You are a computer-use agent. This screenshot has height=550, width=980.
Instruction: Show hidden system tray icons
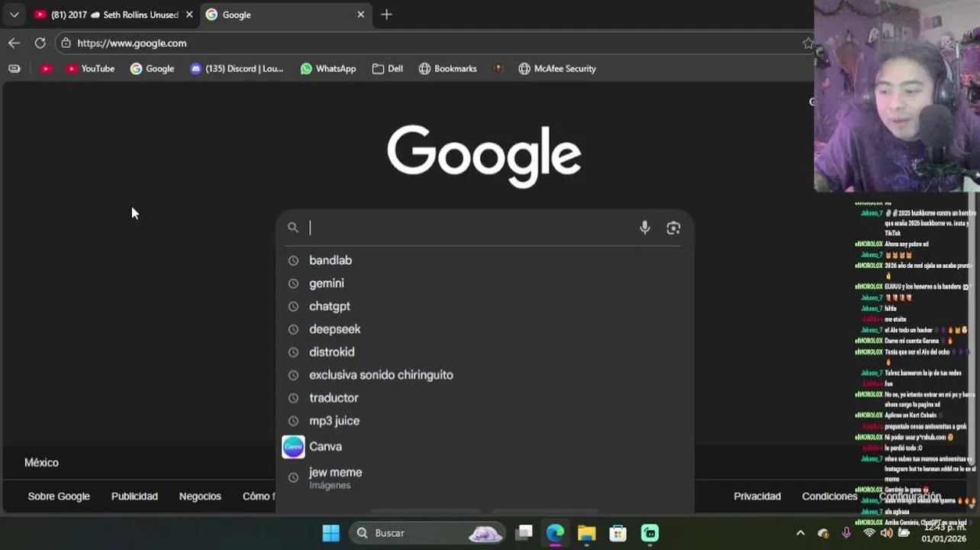click(800, 533)
